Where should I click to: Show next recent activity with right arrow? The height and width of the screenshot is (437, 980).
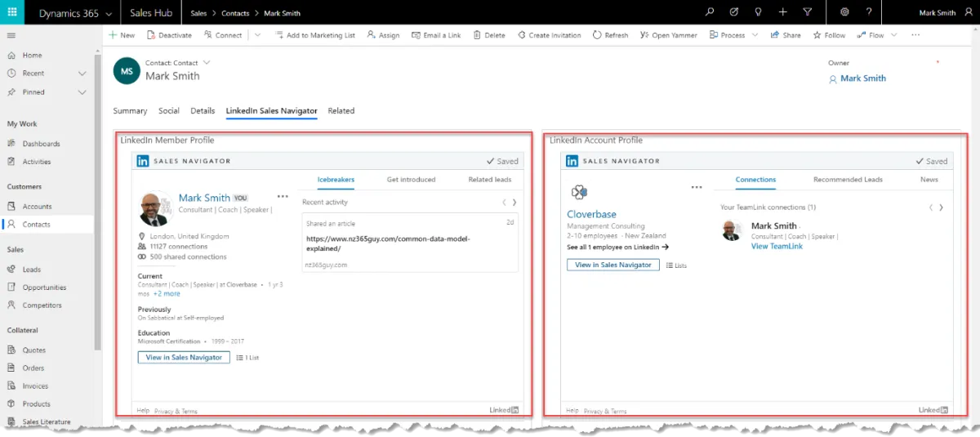click(514, 203)
